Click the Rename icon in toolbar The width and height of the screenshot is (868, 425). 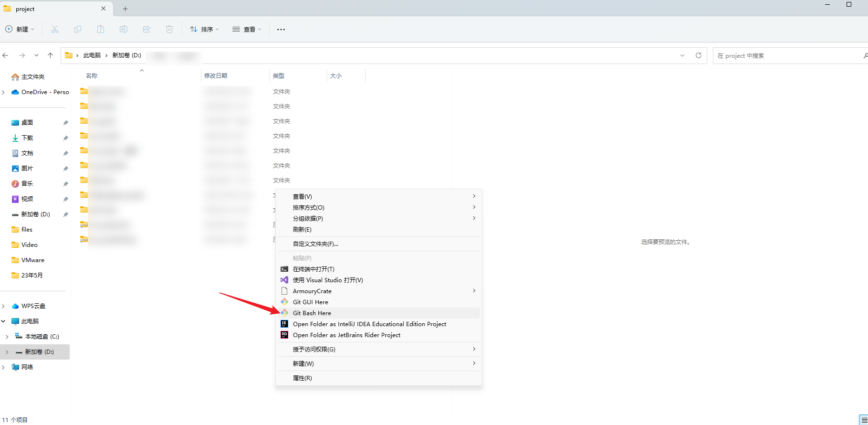coord(124,29)
